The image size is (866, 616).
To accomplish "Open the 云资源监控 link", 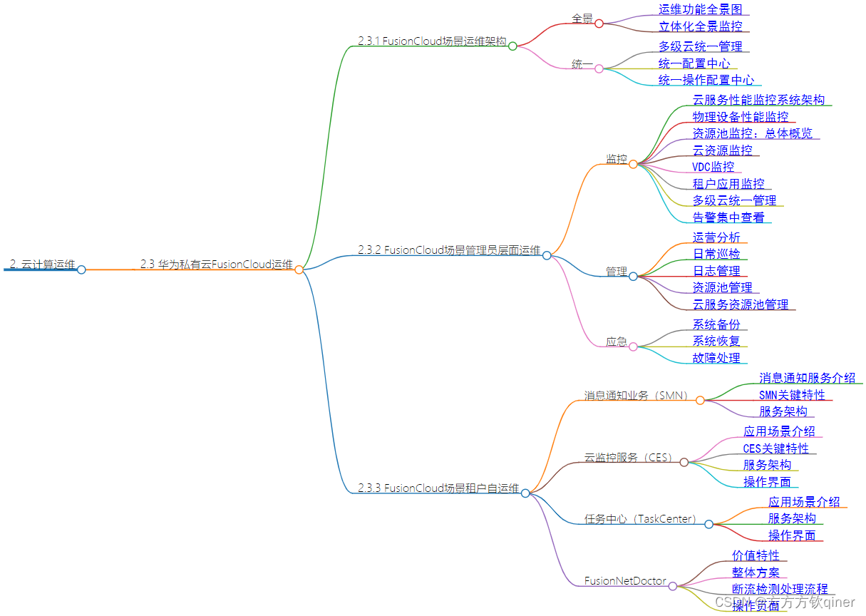I will [723, 150].
